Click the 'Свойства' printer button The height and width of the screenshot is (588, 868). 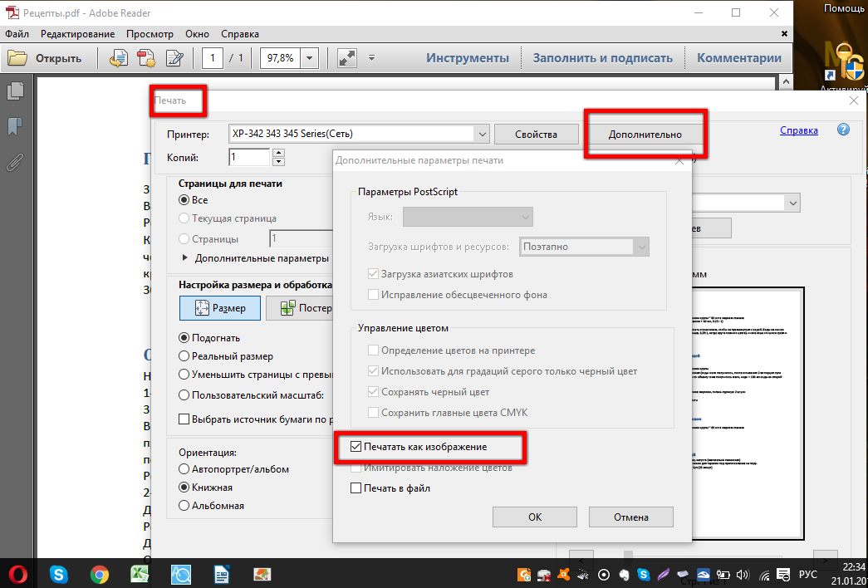536,134
